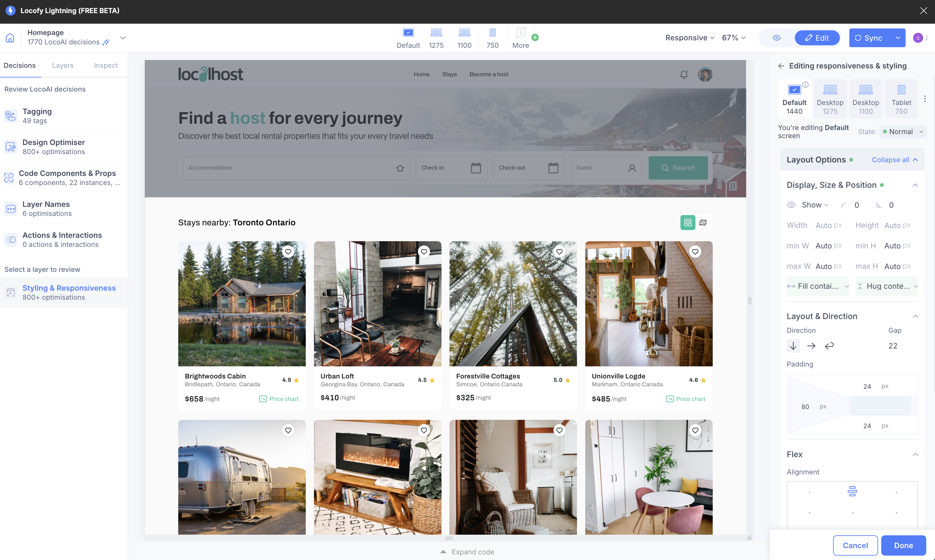The height and width of the screenshot is (560, 935).
Task: Switch to Edit mode
Action: click(817, 38)
